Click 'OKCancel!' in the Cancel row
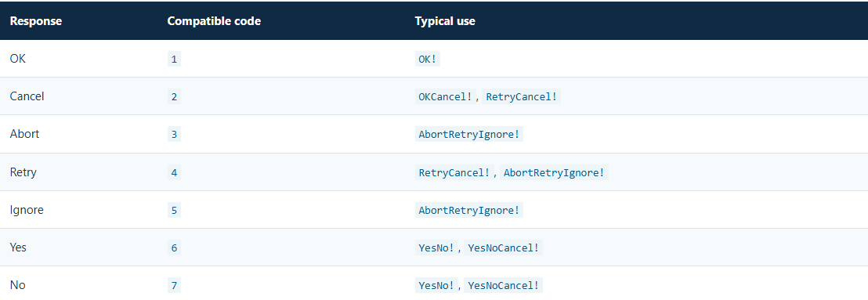Viewport: 868px width, 300px height. click(x=446, y=97)
